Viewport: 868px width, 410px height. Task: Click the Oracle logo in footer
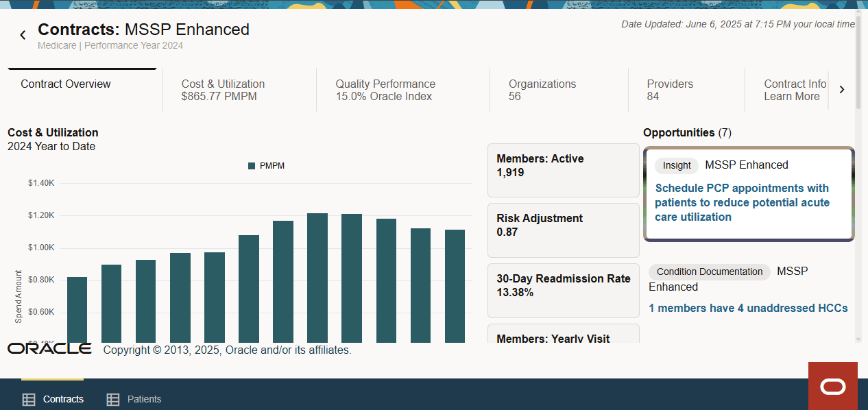pyautogui.click(x=49, y=349)
